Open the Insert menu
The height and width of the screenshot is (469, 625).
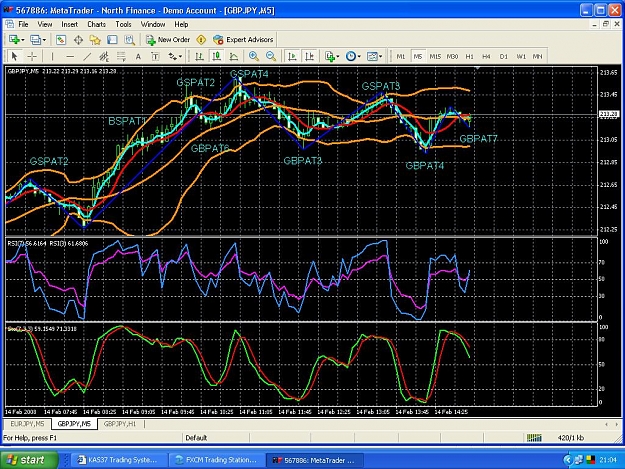[x=70, y=24]
